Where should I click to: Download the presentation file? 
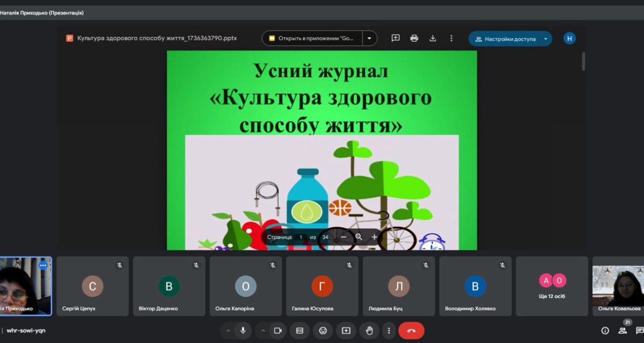point(433,38)
